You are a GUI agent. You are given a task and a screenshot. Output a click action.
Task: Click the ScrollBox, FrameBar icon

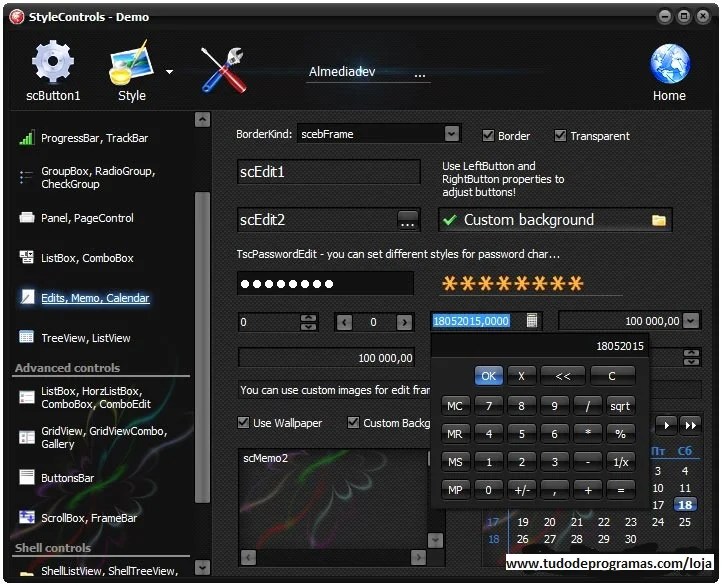point(26,517)
